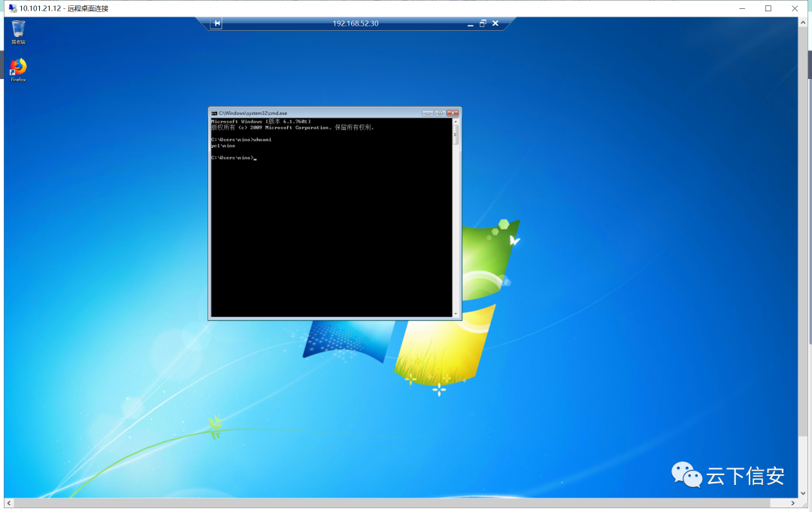812x512 pixels.
Task: Restore down the 192.168.52.30 remote session
Action: click(483, 23)
